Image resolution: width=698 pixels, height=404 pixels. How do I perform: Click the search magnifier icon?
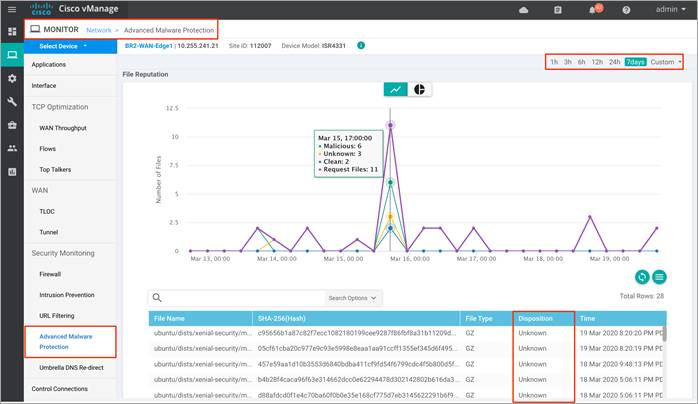(157, 298)
